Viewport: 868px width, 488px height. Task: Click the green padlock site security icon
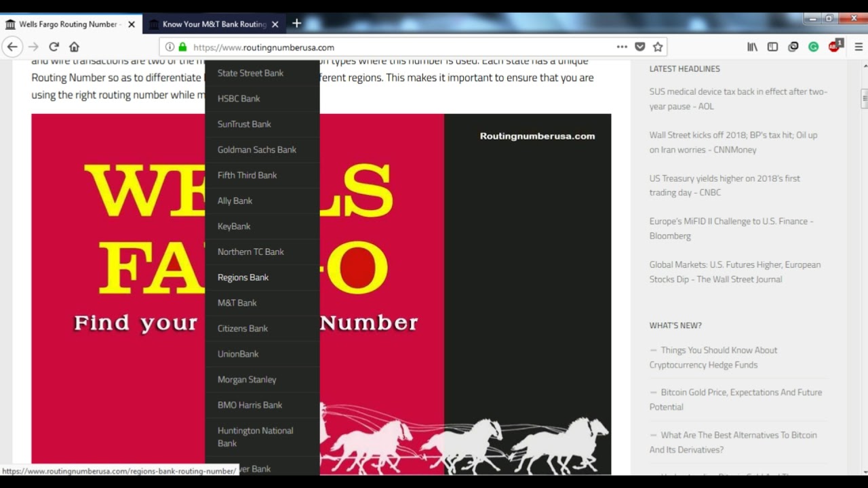[x=182, y=47]
